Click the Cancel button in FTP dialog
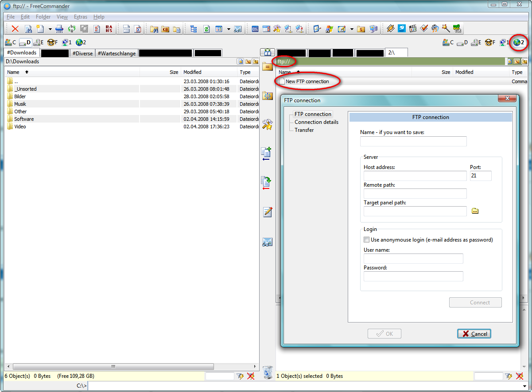Screen dimensions: 532x392 tap(474, 334)
